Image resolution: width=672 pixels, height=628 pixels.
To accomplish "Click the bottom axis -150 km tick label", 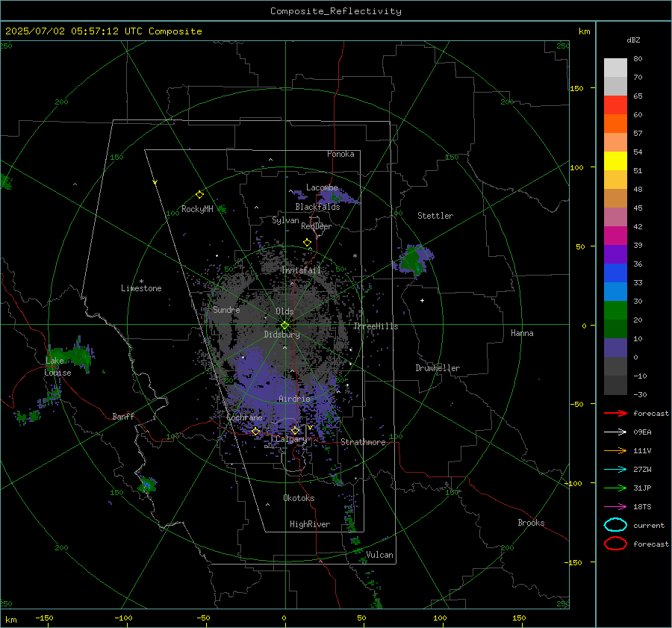I will pyautogui.click(x=44, y=618).
